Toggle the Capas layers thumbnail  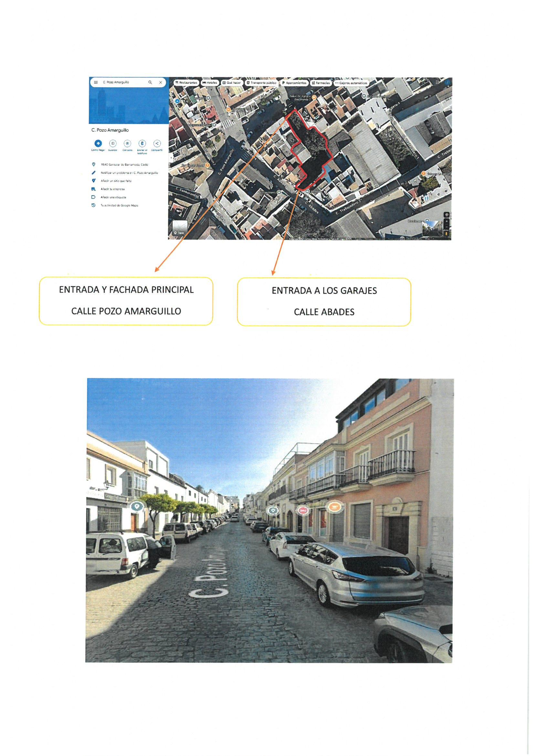[180, 228]
